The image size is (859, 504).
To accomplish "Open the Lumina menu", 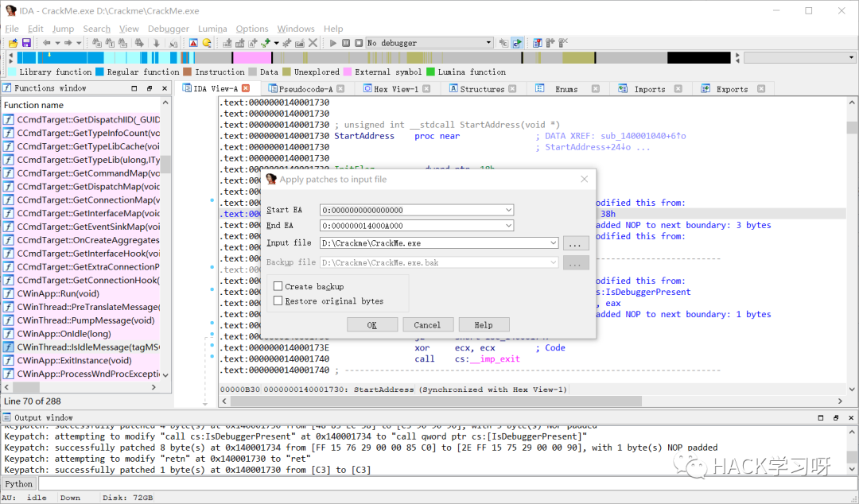I will (212, 29).
